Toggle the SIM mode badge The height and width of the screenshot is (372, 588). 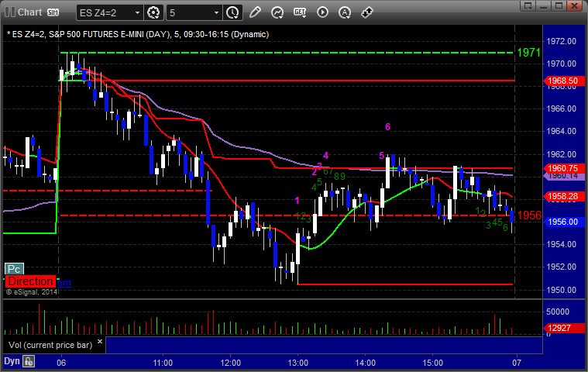[53, 12]
